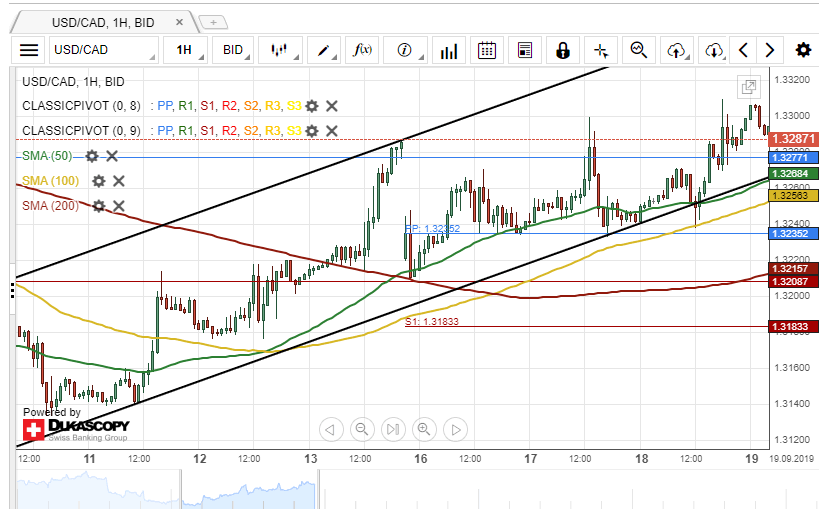This screenshot has height=519, width=825.
Task: Click the cloud upload save icon
Action: tap(677, 50)
